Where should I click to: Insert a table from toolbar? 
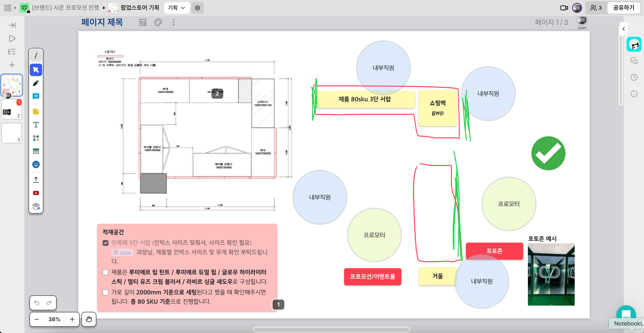tap(36, 151)
